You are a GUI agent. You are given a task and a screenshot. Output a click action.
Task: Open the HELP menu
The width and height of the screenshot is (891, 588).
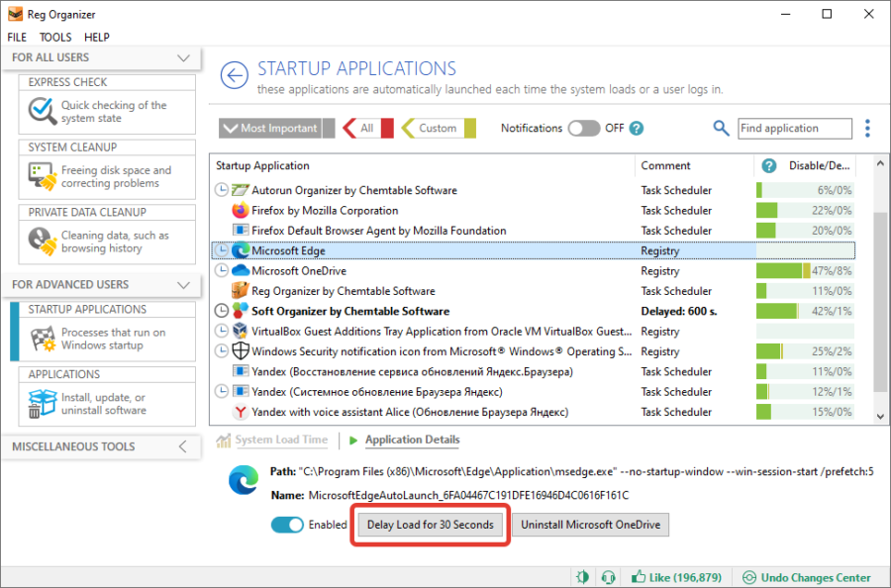[x=97, y=37]
